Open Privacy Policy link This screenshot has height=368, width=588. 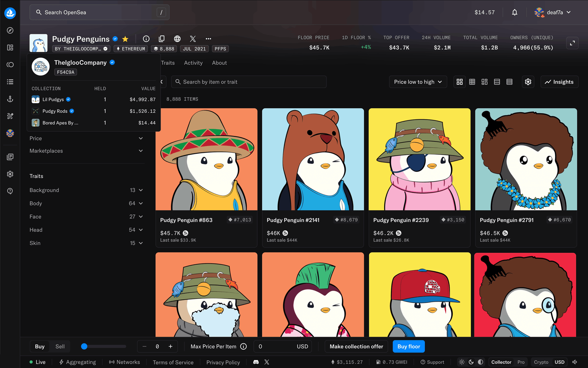[223, 362]
